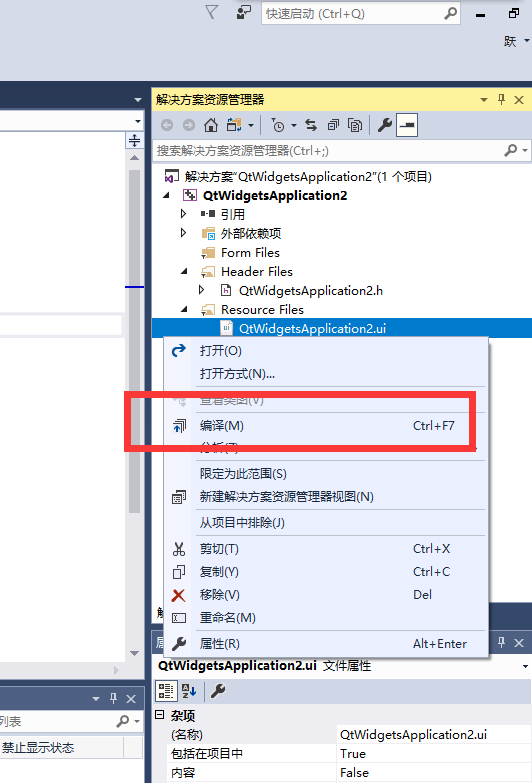Click the (名称) value QtWidgetsApplication2.ui
The height and width of the screenshot is (783, 532).
[433, 735]
